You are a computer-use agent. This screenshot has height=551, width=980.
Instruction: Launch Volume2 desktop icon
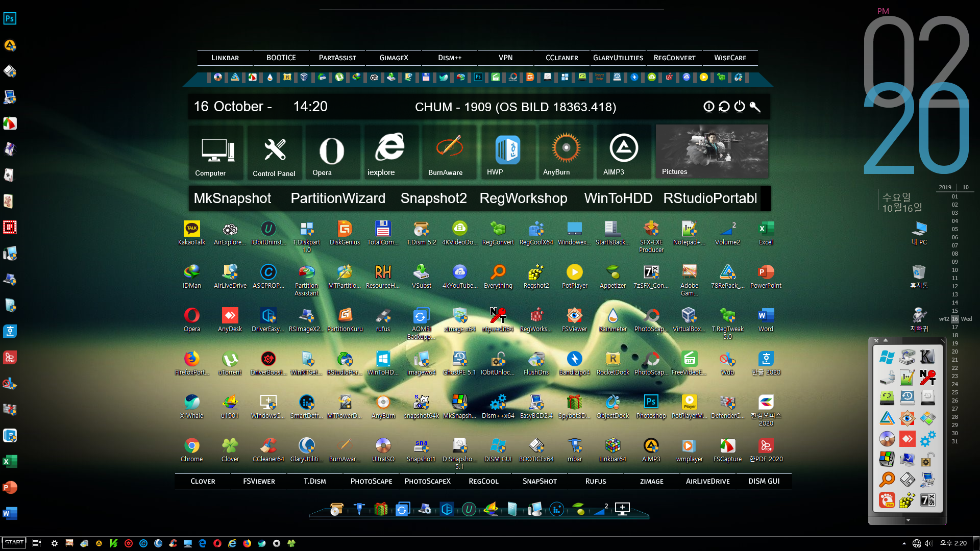[727, 233]
